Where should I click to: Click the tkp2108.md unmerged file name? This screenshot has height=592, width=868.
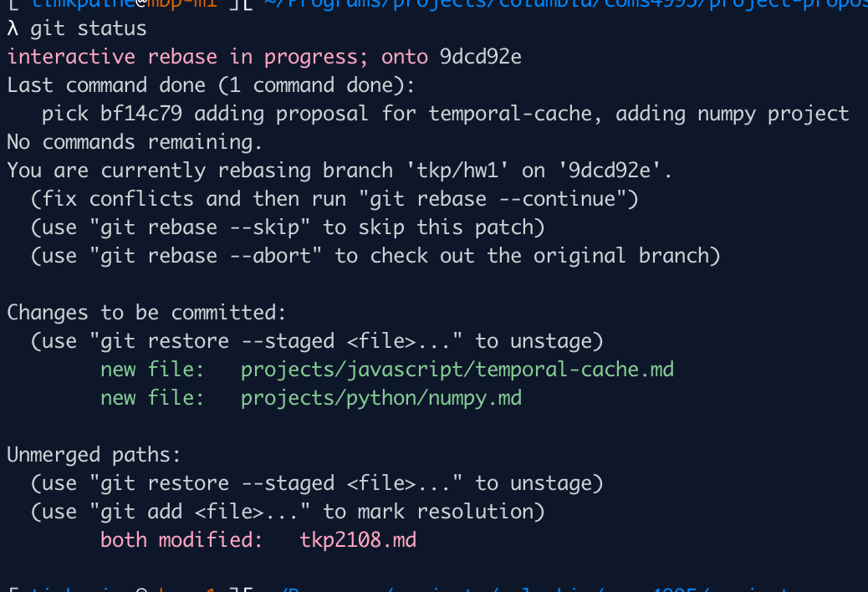point(358,540)
